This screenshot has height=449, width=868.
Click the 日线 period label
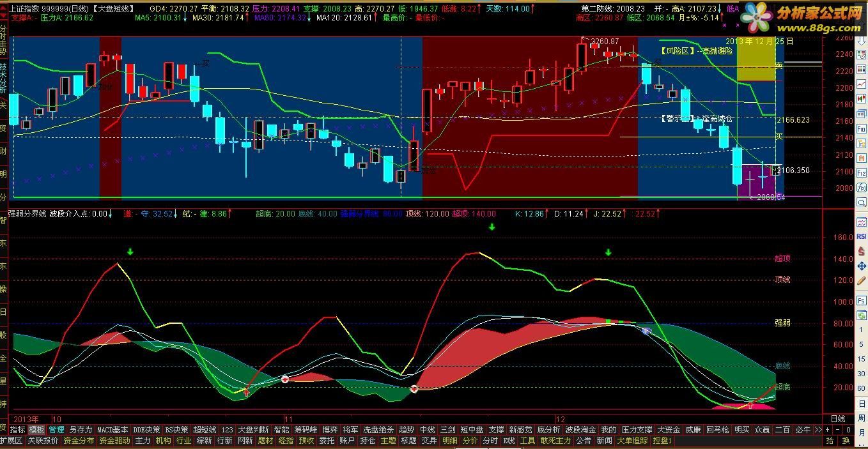(837, 419)
